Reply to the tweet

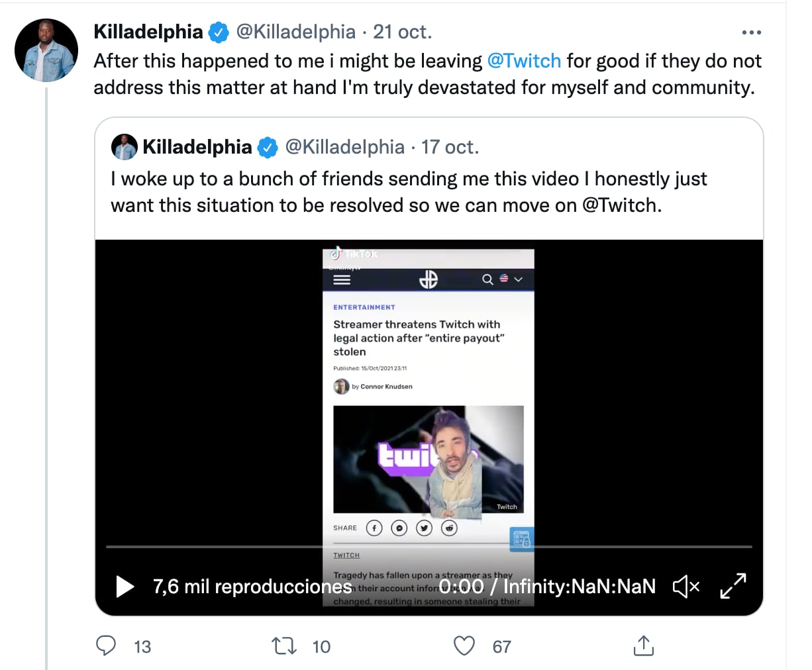coord(106,646)
